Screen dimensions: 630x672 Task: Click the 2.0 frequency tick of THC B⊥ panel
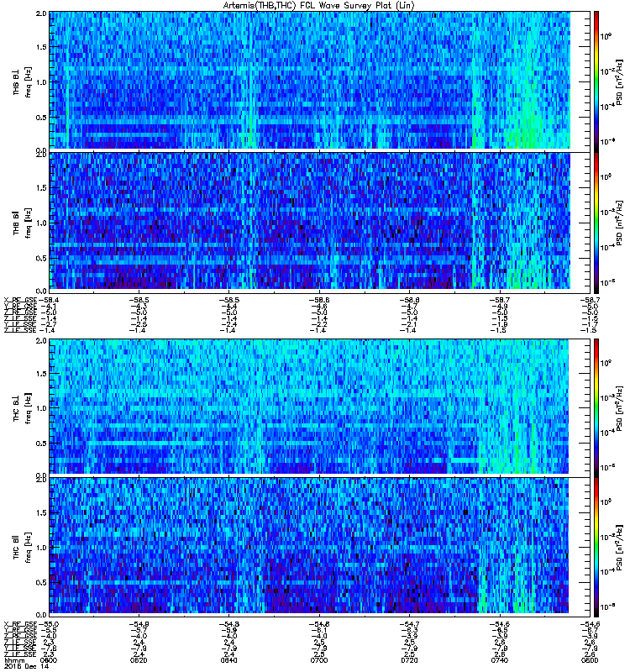41,341
